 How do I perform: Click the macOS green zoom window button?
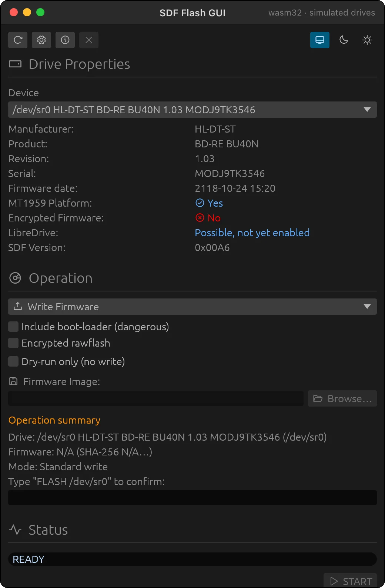click(x=40, y=12)
